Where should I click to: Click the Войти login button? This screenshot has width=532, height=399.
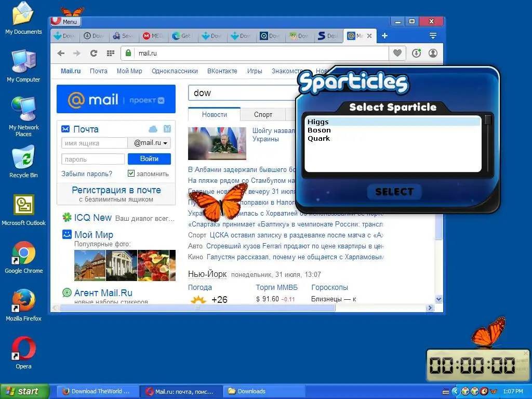pyautogui.click(x=149, y=159)
